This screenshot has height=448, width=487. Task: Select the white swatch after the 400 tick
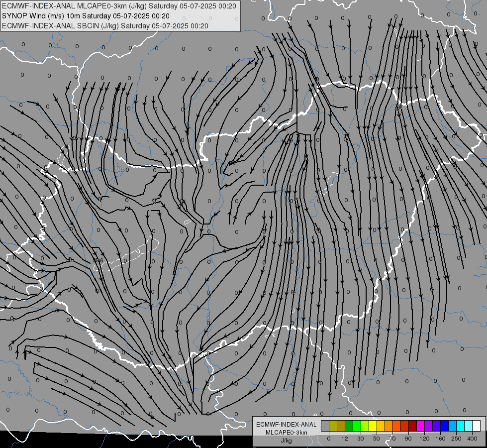pyautogui.click(x=476, y=426)
